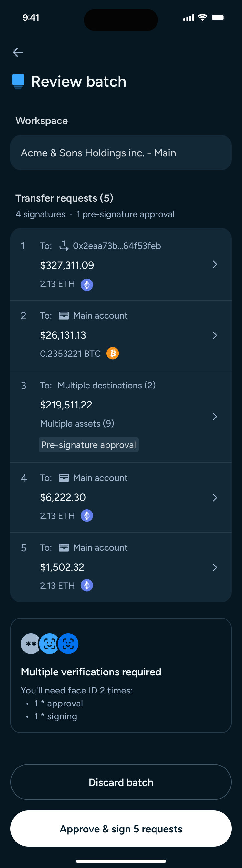Screen dimensions: 242x868
Task: Tap the back arrow icon
Action: point(18,52)
